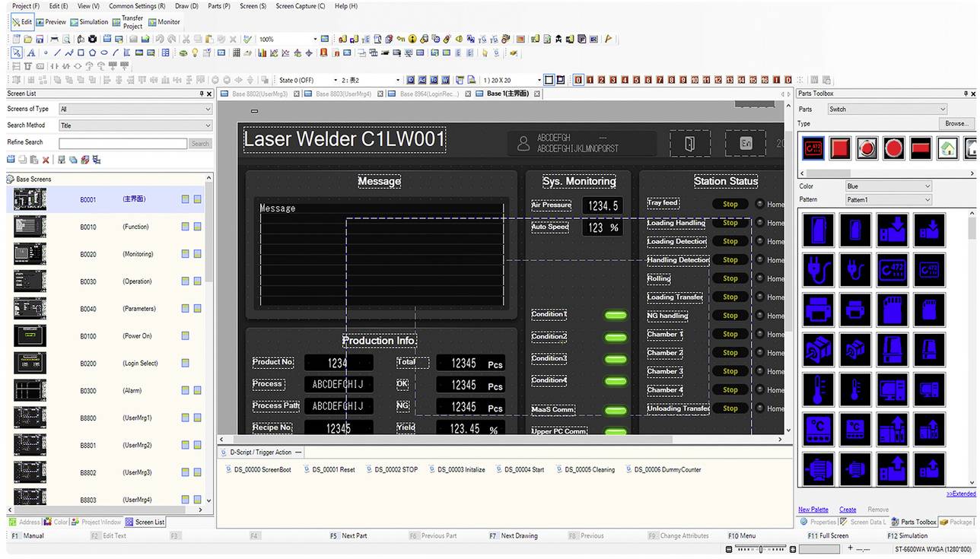Toggle the state number 10 button
Image resolution: width=980 pixels, height=559 pixels.
[695, 80]
